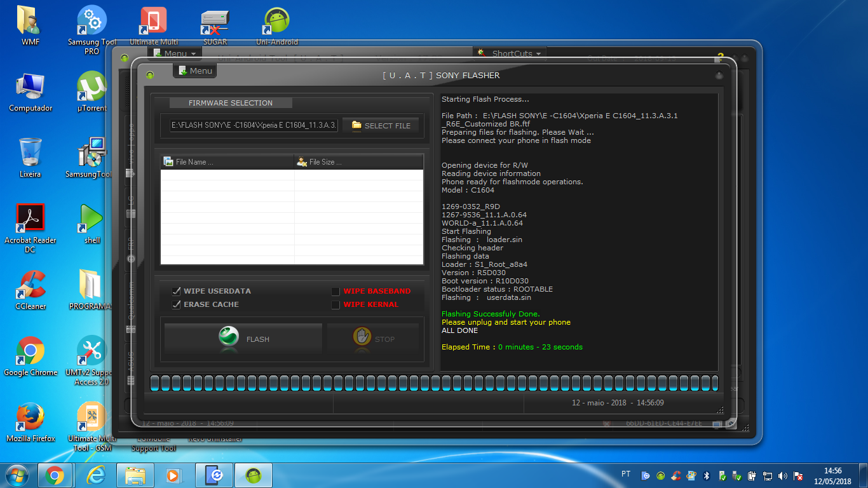Launch Mozilla Firefox desktop shortcut
Image resolution: width=868 pixels, height=488 pixels.
point(31,422)
